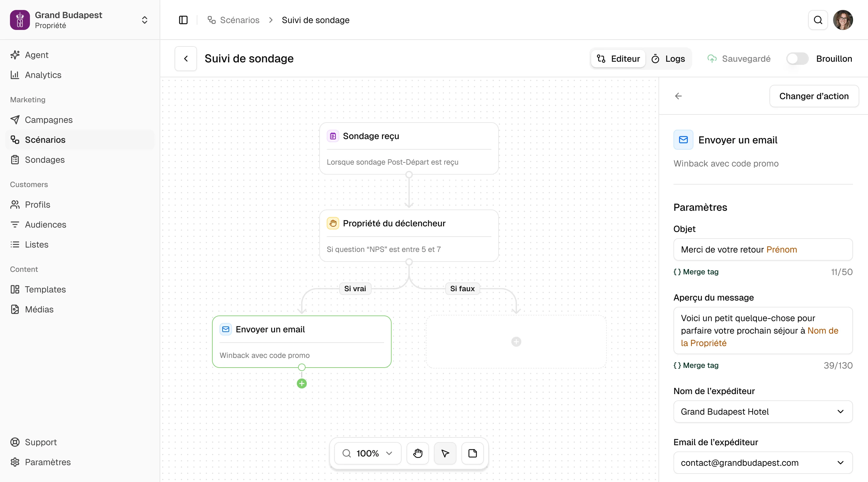
Task: Click the Prénom merge tag in Objet
Action: (x=781, y=249)
